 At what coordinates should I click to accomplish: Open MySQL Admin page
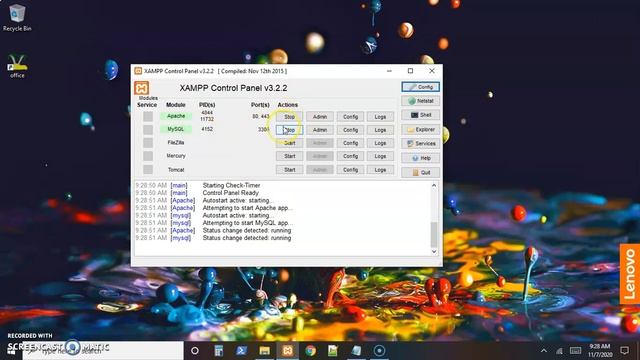click(320, 130)
